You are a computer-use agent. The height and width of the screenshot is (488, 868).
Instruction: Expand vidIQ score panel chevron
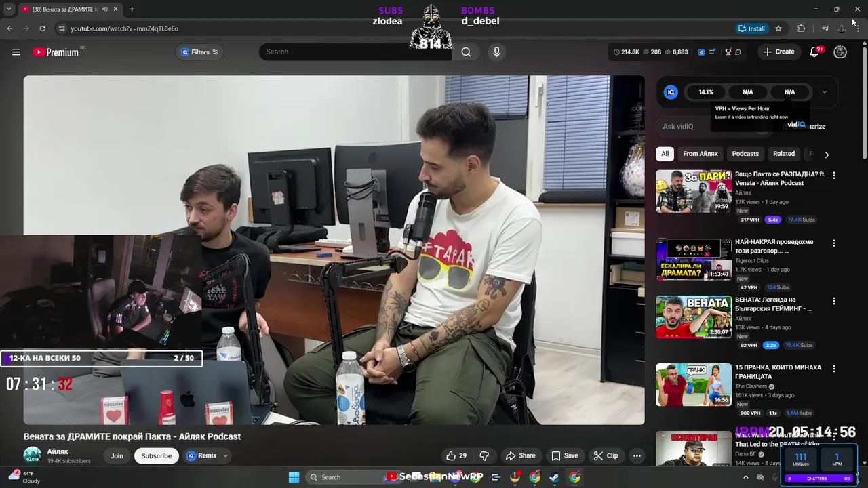pyautogui.click(x=825, y=92)
